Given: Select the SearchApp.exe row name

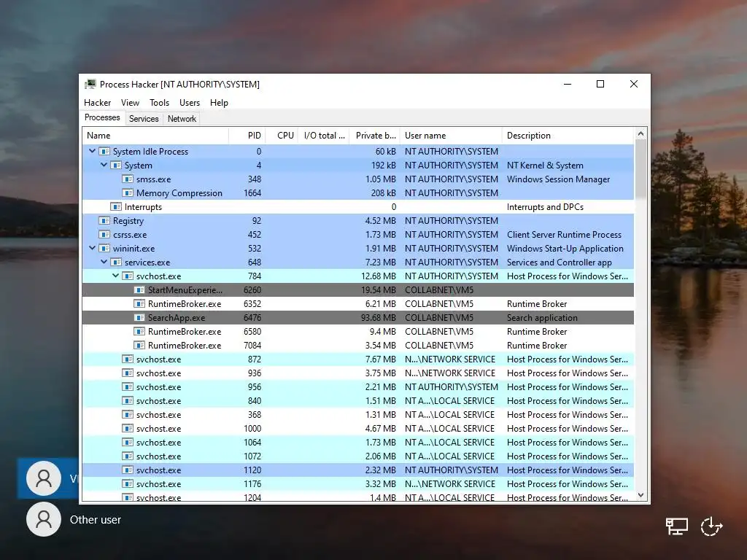Looking at the screenshot, I should pos(177,318).
